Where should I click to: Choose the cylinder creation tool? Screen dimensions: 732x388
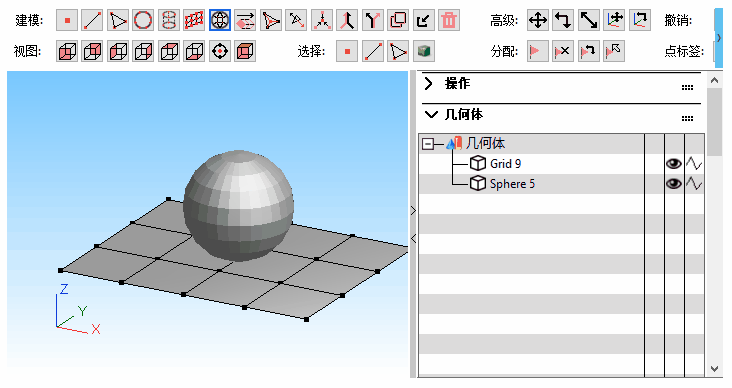[x=169, y=20]
